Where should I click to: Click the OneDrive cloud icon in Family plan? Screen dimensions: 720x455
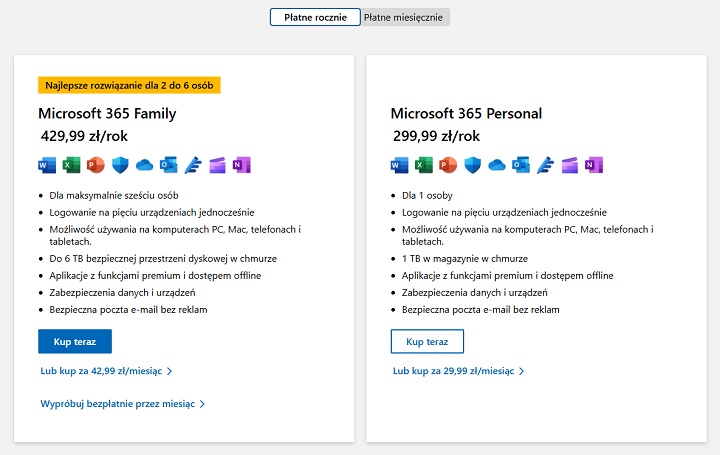(144, 165)
